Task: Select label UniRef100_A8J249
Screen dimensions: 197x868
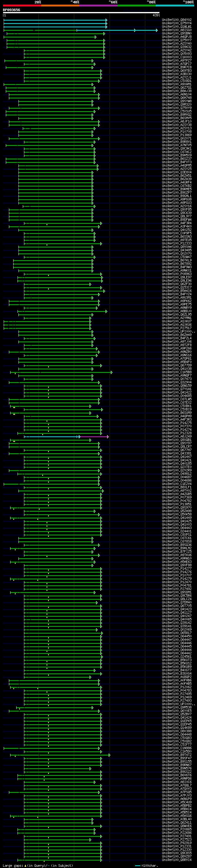Action: pos(177,436)
